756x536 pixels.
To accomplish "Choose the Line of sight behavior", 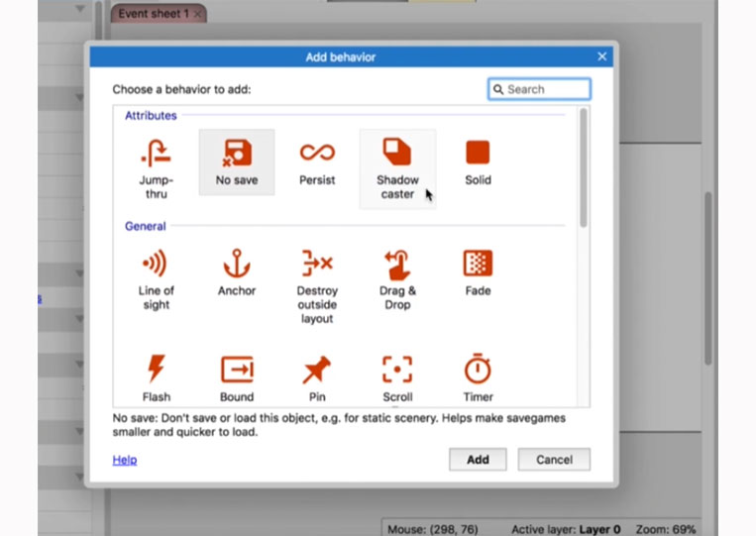I will (x=156, y=279).
